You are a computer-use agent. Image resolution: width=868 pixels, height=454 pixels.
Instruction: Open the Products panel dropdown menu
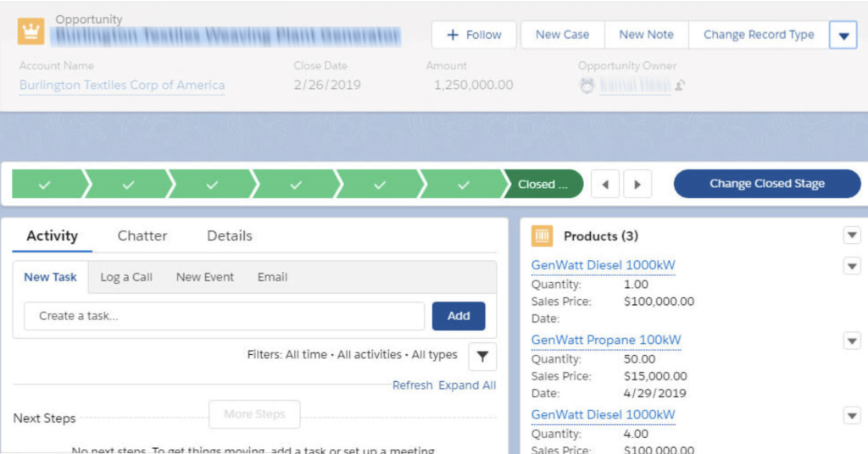click(x=852, y=235)
